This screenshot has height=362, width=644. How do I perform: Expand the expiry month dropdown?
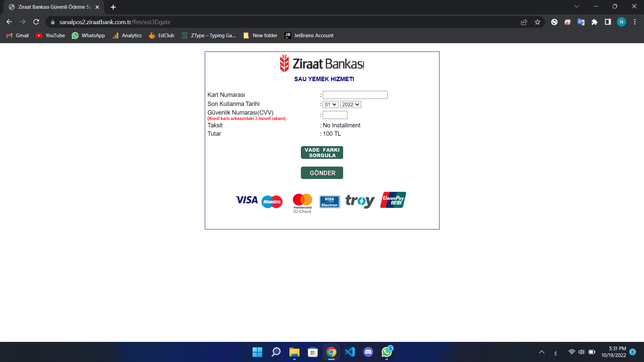[x=330, y=105]
